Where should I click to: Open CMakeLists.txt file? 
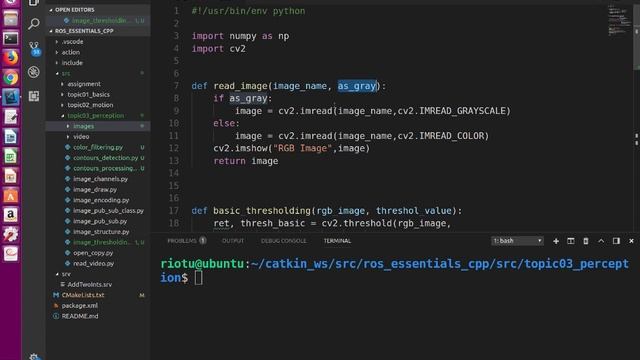point(98,295)
